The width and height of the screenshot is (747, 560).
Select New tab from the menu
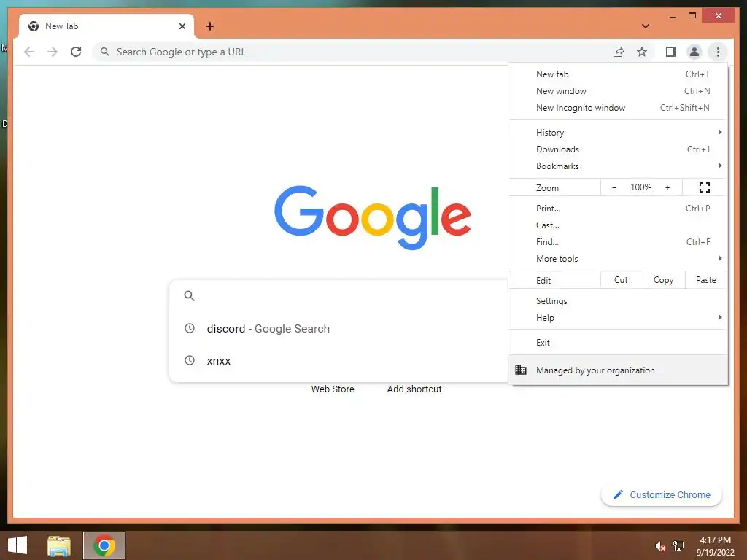coord(618,74)
